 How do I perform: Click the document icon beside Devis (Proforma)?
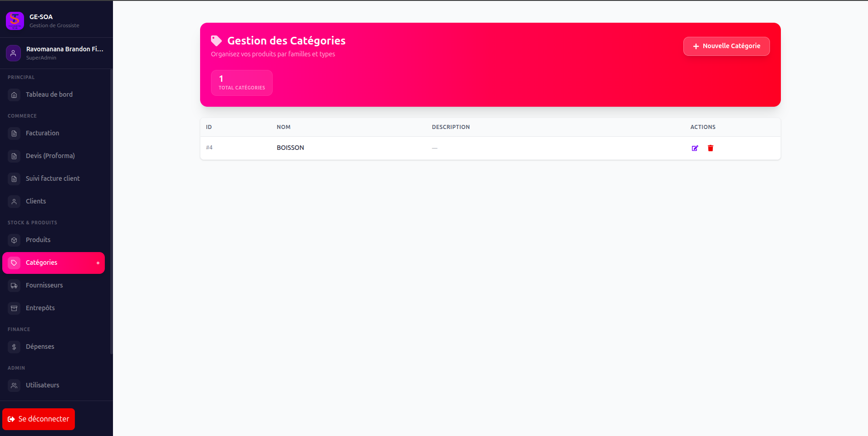click(14, 156)
